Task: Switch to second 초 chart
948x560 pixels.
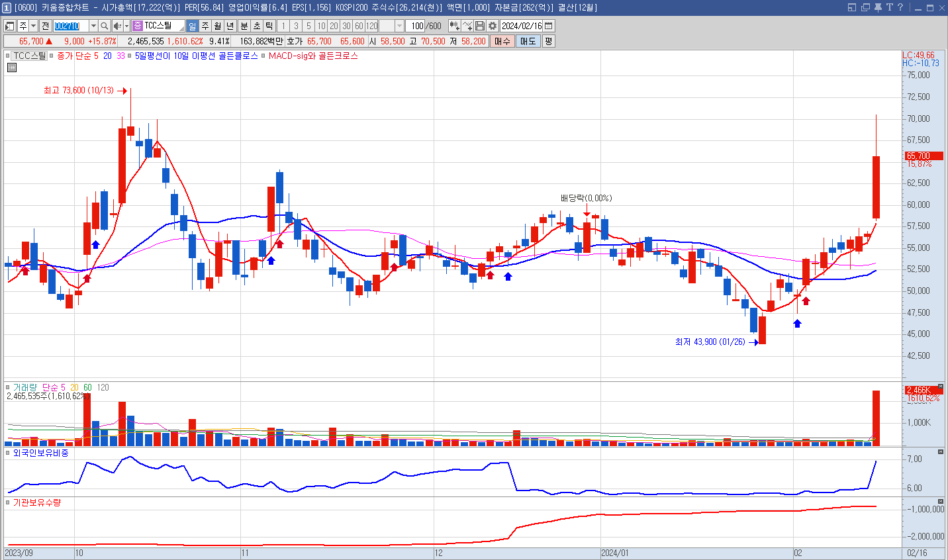Action: [x=257, y=26]
